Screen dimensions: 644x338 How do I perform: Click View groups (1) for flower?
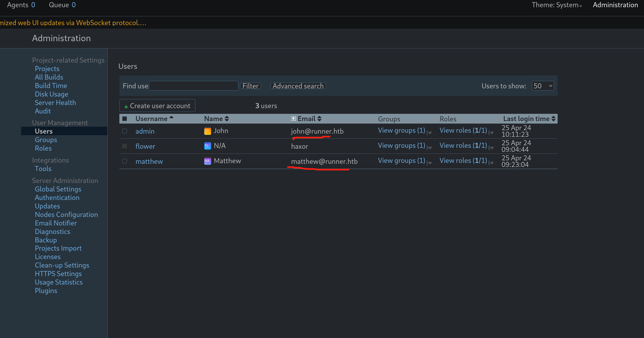click(401, 145)
